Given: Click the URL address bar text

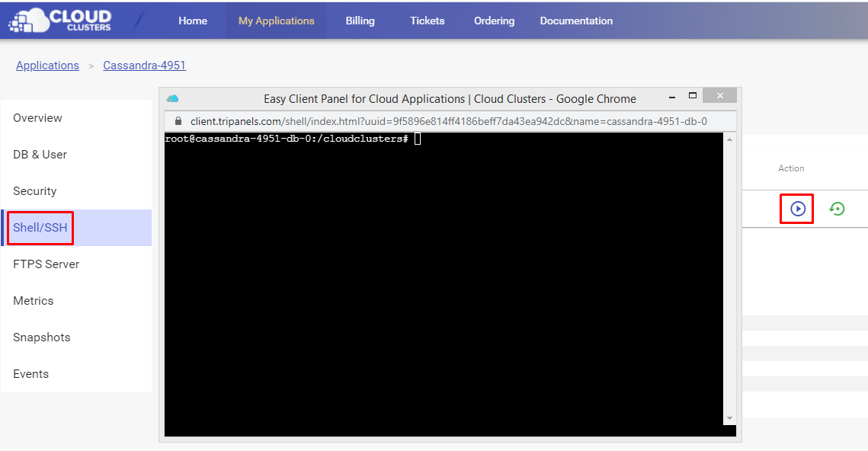Looking at the screenshot, I should click(448, 121).
